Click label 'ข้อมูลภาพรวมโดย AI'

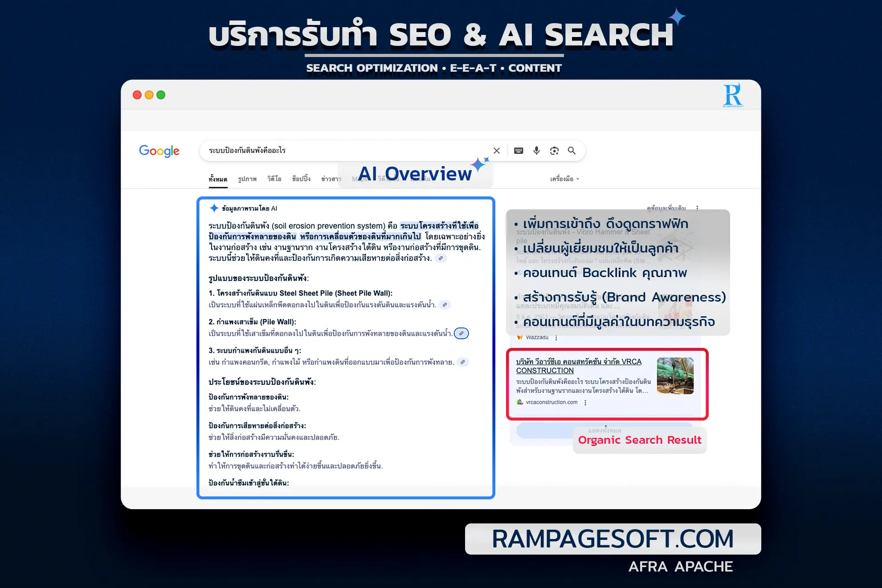tap(249, 208)
